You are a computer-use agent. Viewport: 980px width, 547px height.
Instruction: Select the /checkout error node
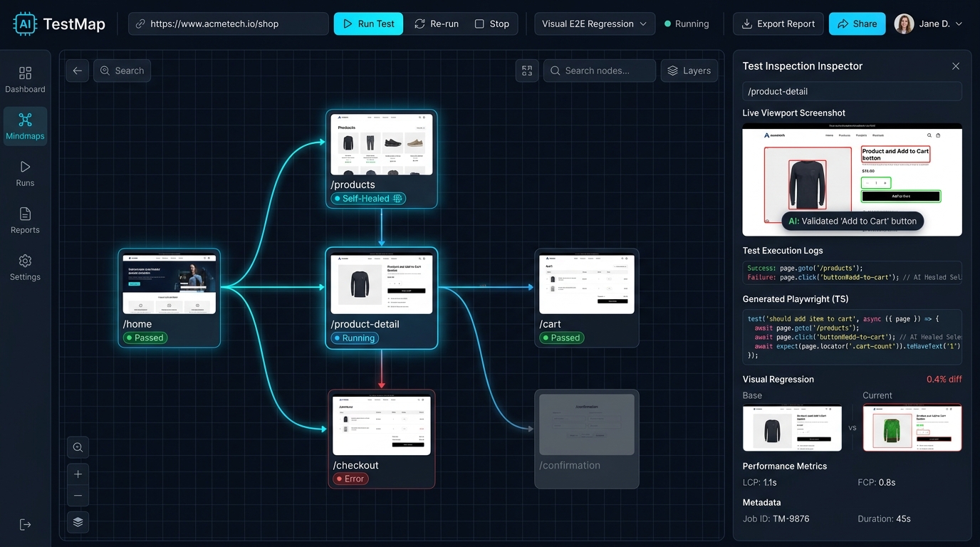click(382, 439)
